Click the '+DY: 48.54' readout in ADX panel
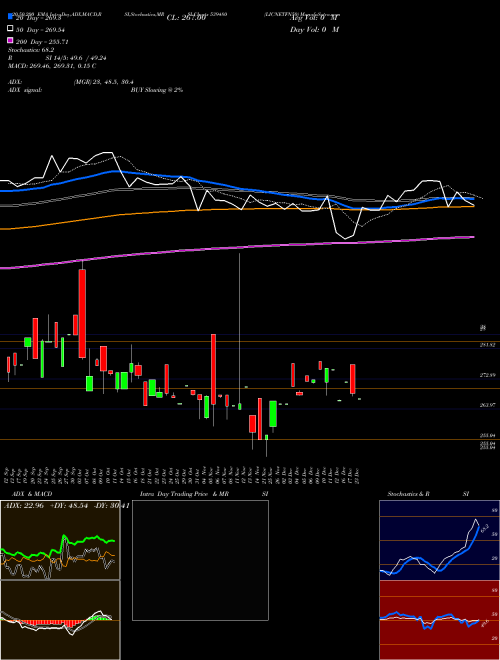500x660 pixels. (x=69, y=505)
